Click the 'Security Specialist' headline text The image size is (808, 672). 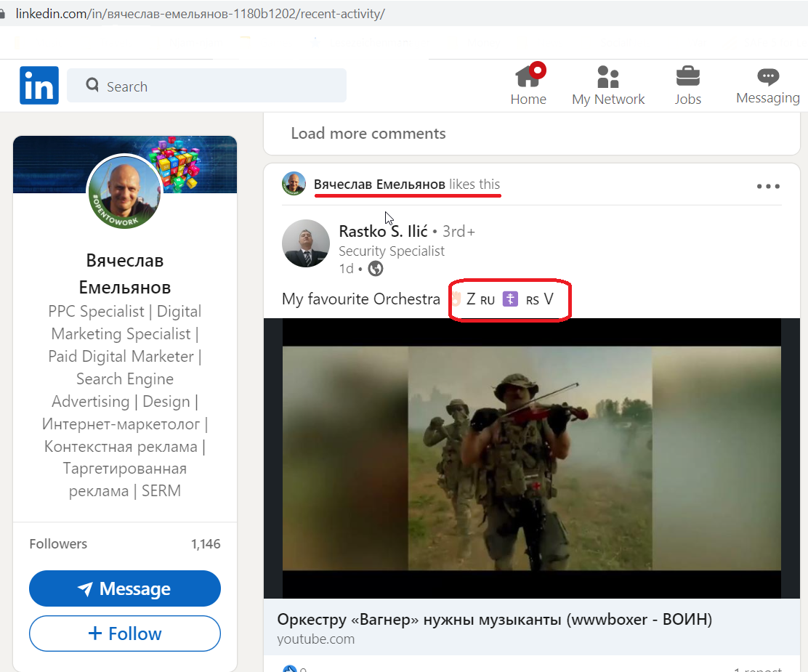(392, 251)
